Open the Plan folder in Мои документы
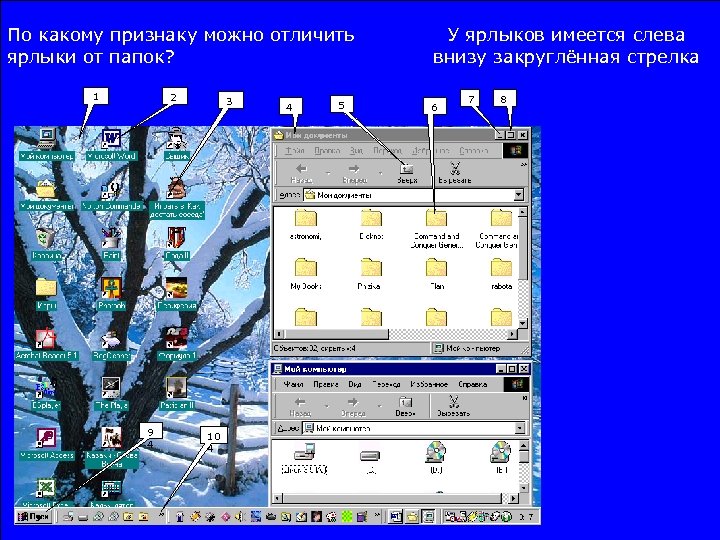The width and height of the screenshot is (720, 540). (437, 274)
